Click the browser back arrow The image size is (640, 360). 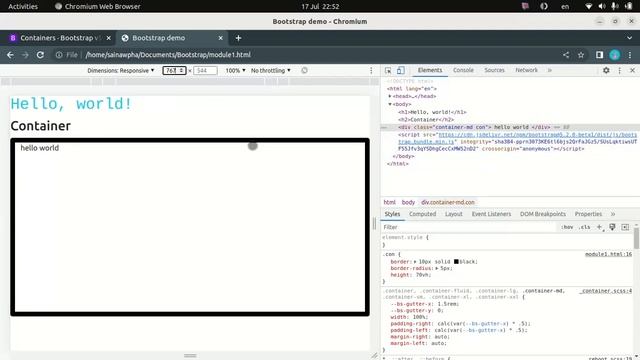(x=10, y=55)
